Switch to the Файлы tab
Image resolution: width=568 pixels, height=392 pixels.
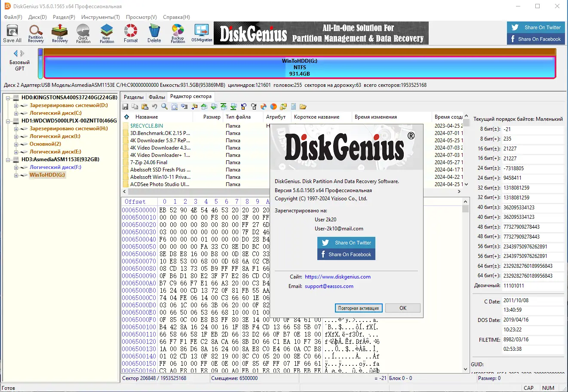coord(157,97)
